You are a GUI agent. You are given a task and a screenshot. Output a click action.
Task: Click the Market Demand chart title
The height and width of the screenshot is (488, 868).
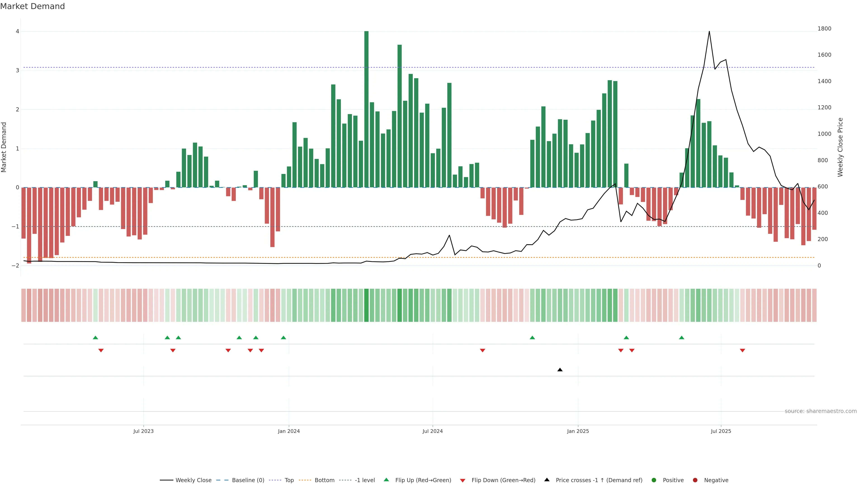pos(32,6)
